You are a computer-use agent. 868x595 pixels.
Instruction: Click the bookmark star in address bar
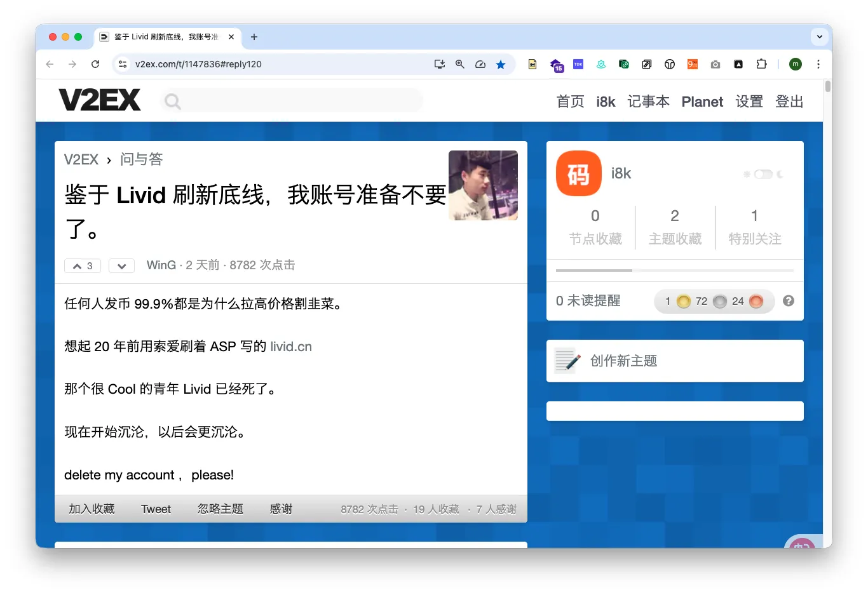[x=501, y=64]
